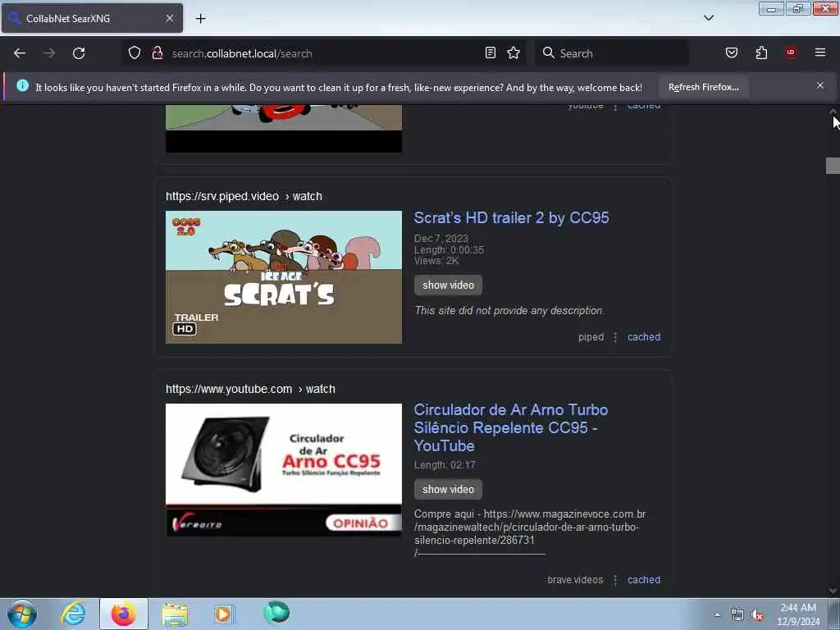This screenshot has height=630, width=840.
Task: Open the Pocket save icon
Action: [x=732, y=52]
